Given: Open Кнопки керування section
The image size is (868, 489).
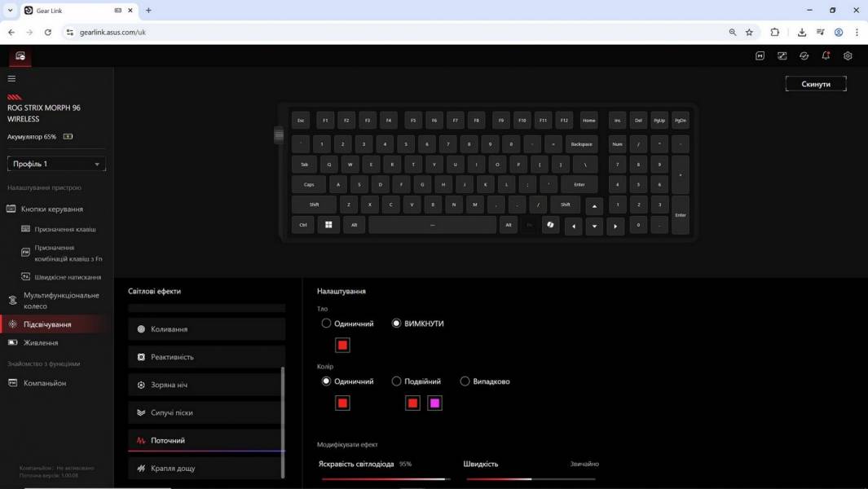Looking at the screenshot, I should (x=52, y=209).
